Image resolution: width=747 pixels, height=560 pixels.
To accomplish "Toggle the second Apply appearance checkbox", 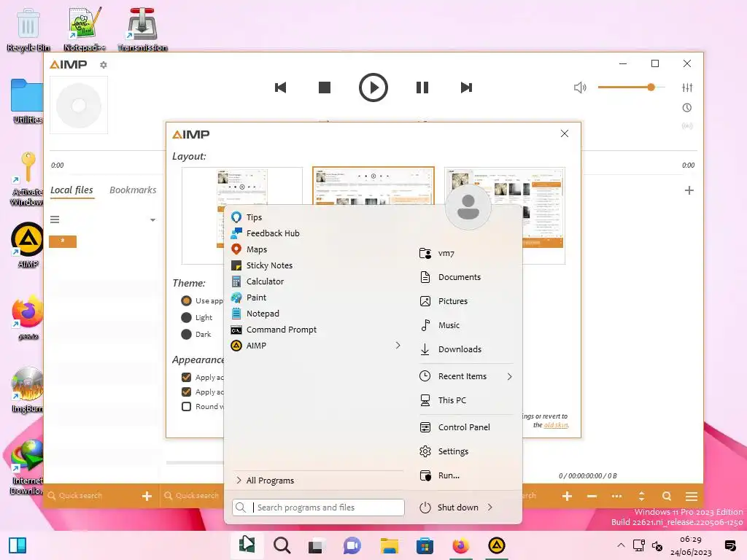I will (x=186, y=392).
